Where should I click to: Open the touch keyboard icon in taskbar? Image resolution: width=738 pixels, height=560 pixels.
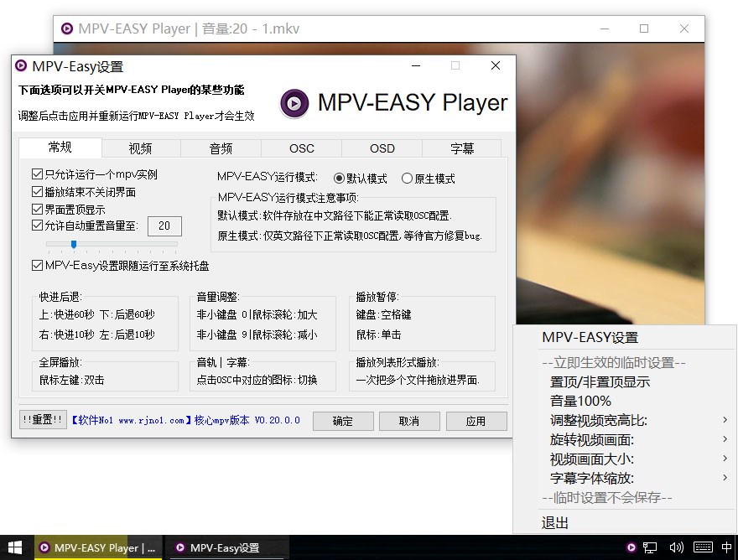[x=703, y=547]
